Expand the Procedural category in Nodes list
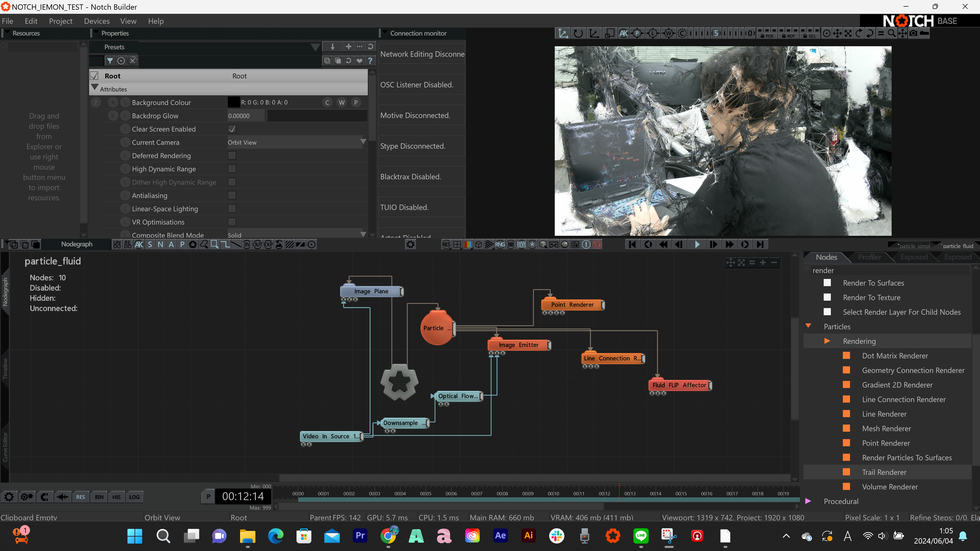The image size is (980, 551). (x=808, y=501)
